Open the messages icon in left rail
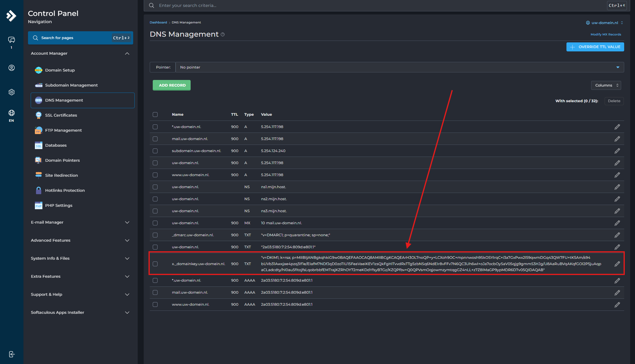The width and height of the screenshot is (635, 364). [11, 40]
